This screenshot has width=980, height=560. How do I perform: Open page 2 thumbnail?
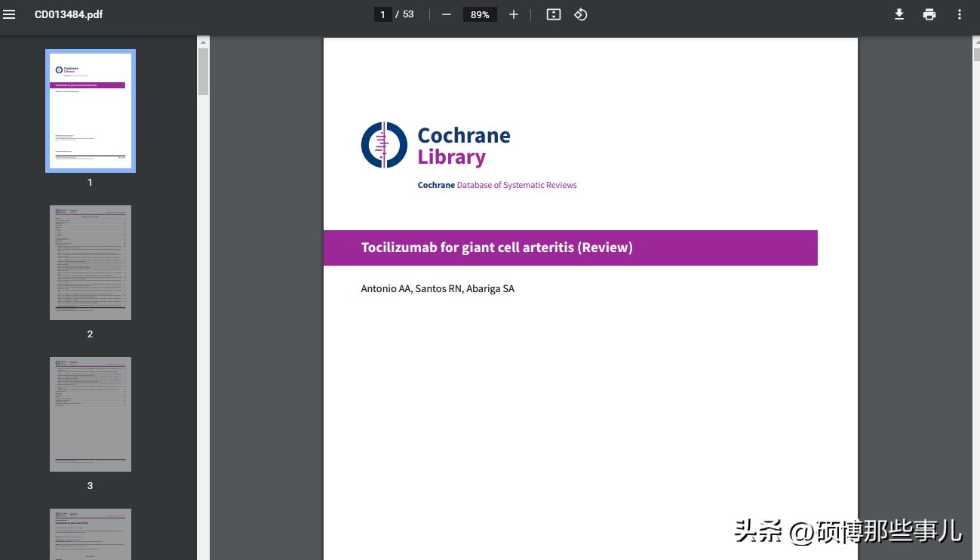[x=90, y=262]
